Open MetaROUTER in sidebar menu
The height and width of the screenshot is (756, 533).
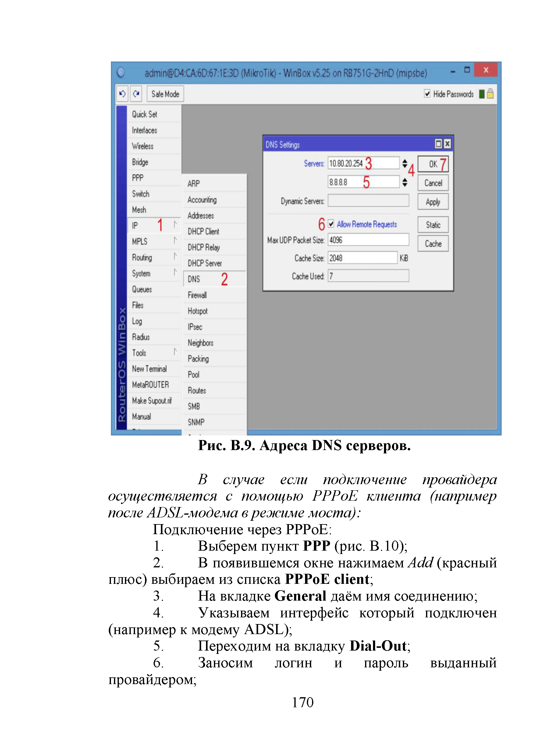[154, 385]
